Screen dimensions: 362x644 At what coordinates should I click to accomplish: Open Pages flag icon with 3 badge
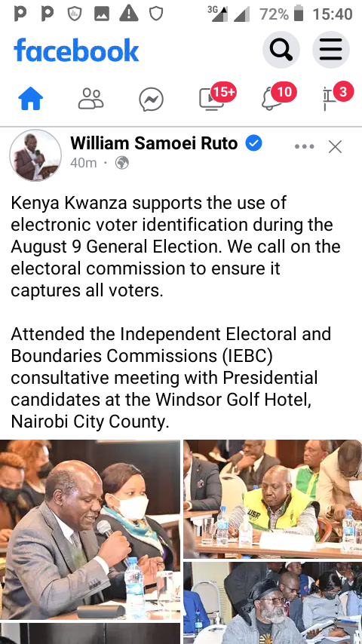[x=337, y=97]
